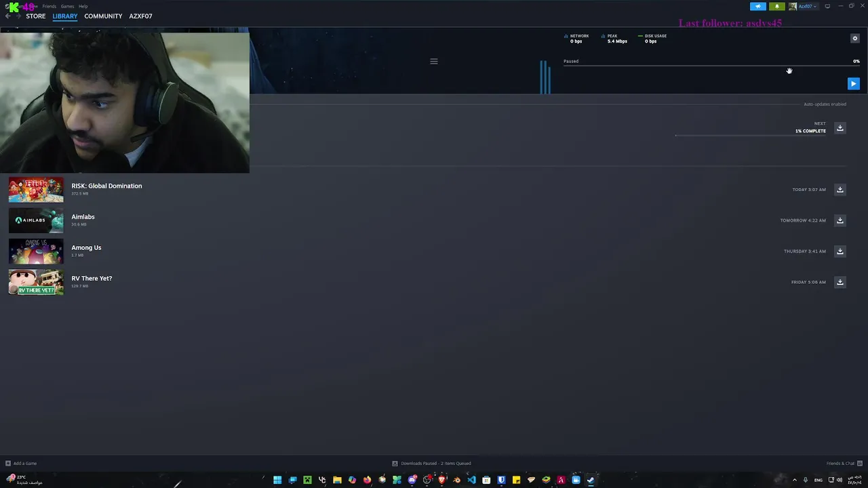
Task: Open Firefox in taskbar
Action: coord(367,480)
